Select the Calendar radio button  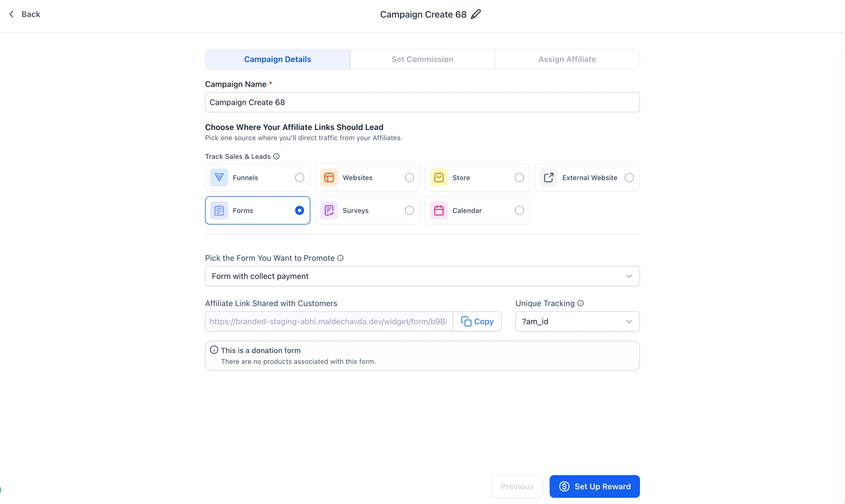518,210
